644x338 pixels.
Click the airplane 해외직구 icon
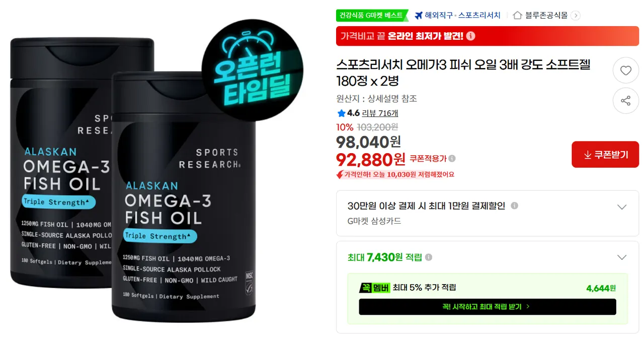point(418,15)
